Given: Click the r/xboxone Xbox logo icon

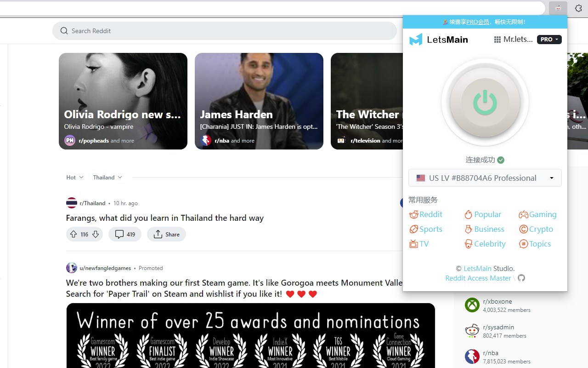Looking at the screenshot, I should (x=472, y=305).
